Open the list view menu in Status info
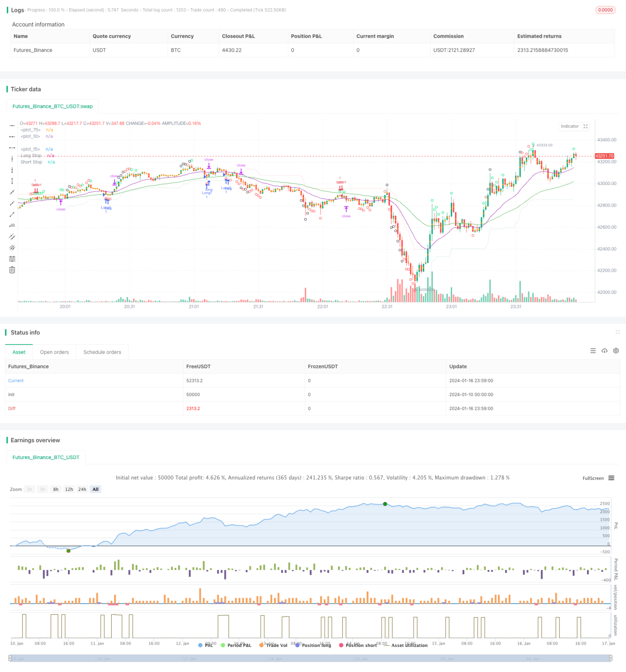 [x=593, y=351]
